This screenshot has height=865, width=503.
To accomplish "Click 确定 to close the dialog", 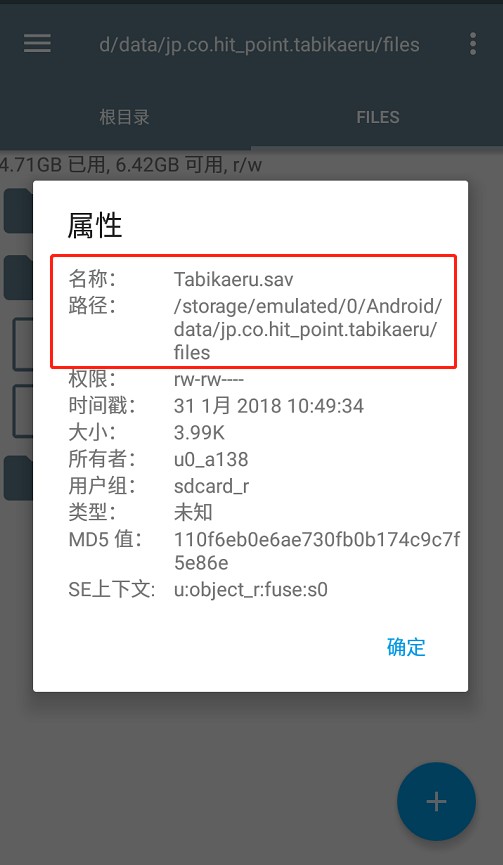I will click(406, 647).
